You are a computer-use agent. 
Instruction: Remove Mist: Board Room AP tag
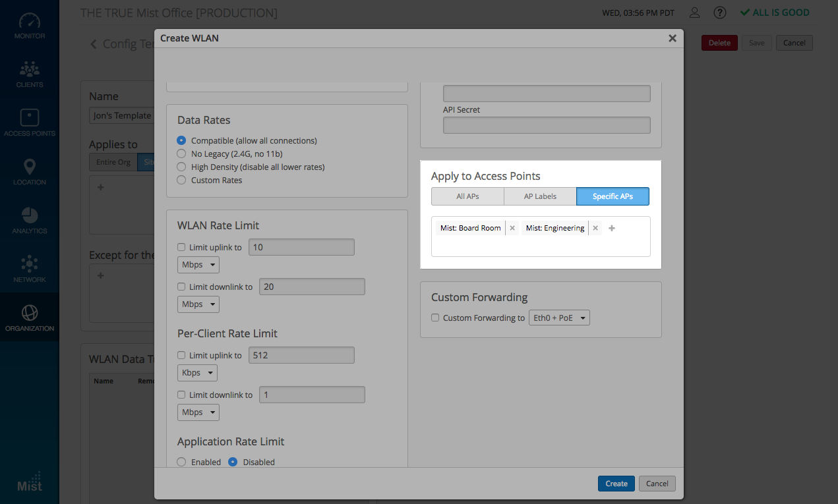(512, 228)
